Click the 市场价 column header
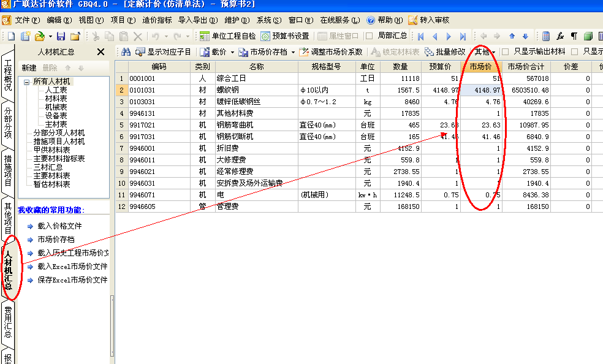603x364 pixels. 481,67
